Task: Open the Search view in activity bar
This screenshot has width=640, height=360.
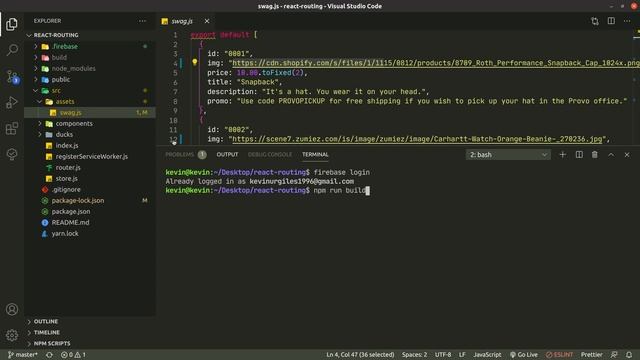Action: (x=12, y=50)
